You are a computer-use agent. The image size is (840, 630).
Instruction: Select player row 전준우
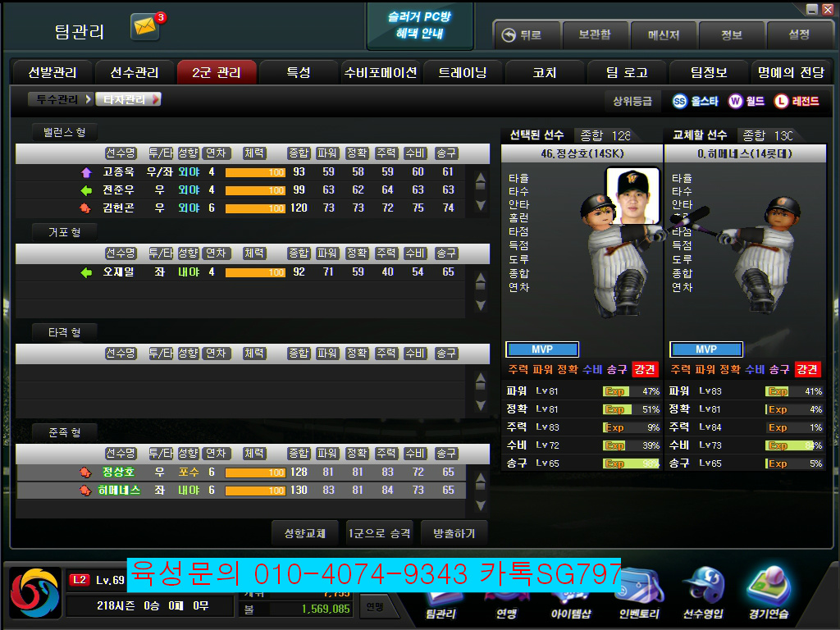[241, 189]
